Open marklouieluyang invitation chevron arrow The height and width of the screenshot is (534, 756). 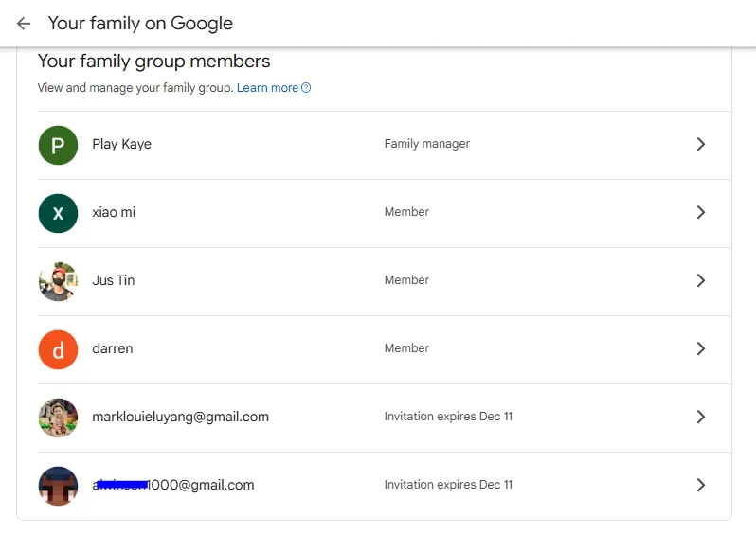(701, 417)
